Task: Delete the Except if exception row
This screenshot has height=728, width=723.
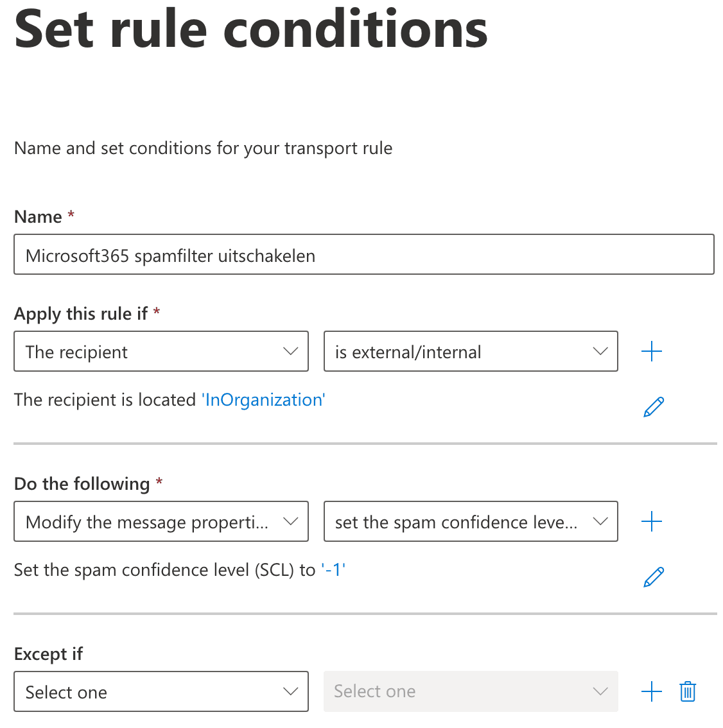Action: pyautogui.click(x=688, y=691)
